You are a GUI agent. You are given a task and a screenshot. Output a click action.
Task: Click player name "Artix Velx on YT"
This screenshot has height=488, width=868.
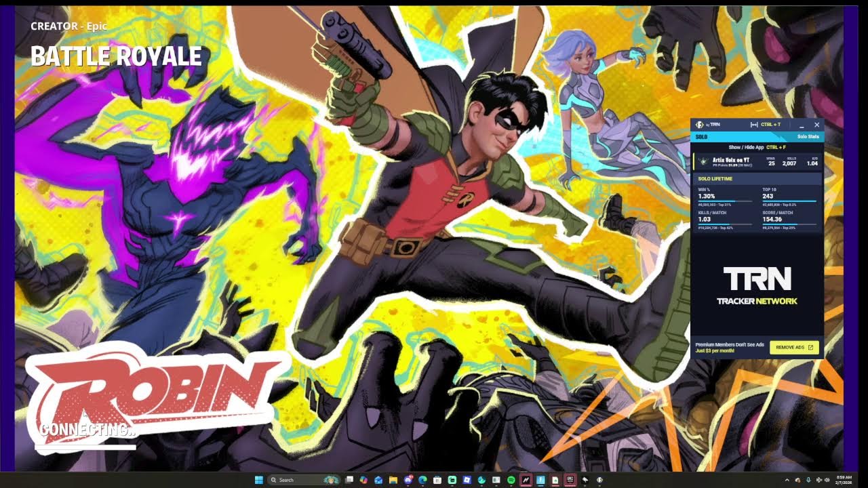731,160
